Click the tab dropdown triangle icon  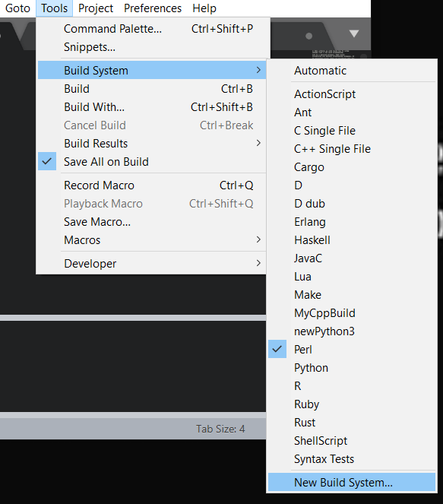[x=353, y=33]
